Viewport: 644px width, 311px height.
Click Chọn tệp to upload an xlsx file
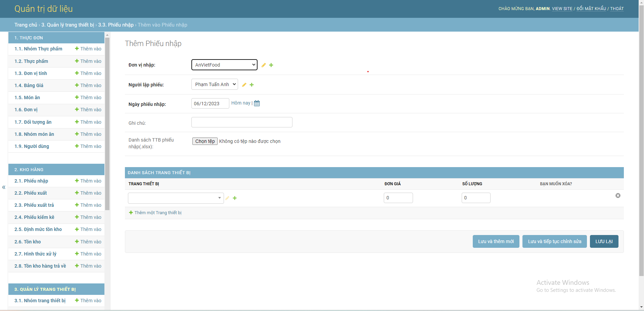coord(204,141)
